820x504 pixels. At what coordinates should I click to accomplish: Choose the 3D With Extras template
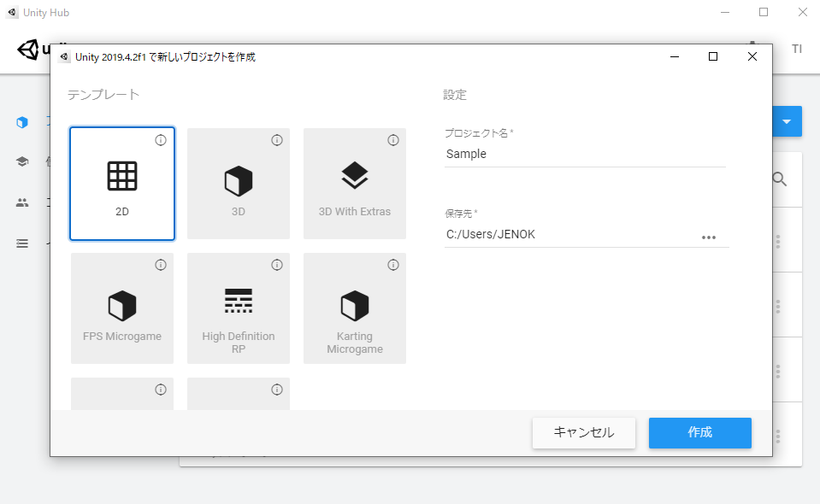tap(355, 184)
